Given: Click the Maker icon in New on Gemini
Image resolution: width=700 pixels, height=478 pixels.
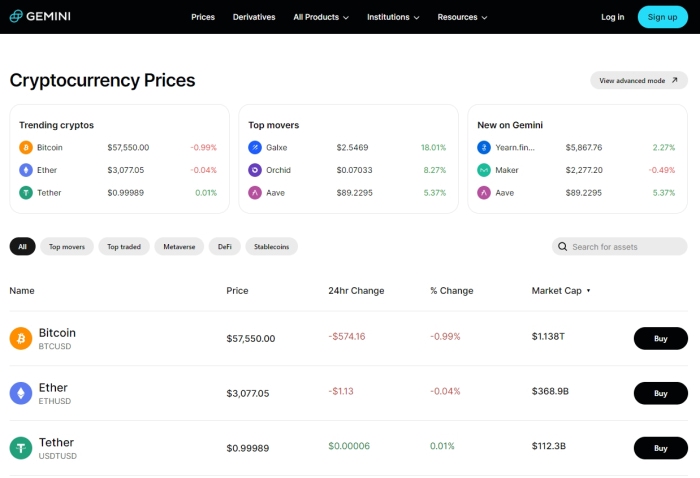Looking at the screenshot, I should click(485, 170).
